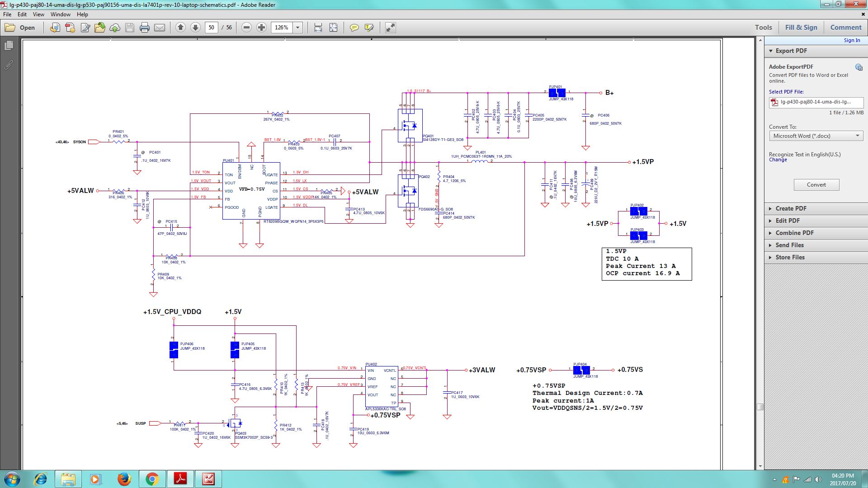868x488 pixels.
Task: Toggle fit one full page view
Action: pyautogui.click(x=333, y=28)
